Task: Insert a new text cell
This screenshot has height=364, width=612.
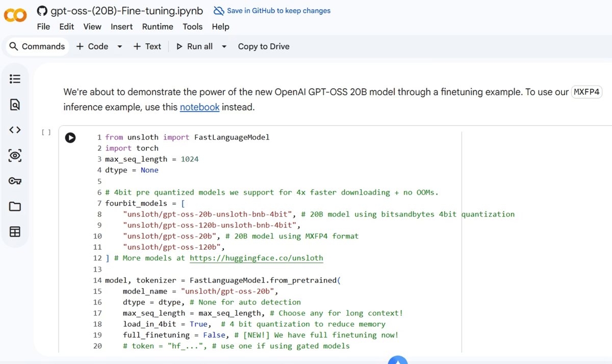Action: pyautogui.click(x=147, y=46)
